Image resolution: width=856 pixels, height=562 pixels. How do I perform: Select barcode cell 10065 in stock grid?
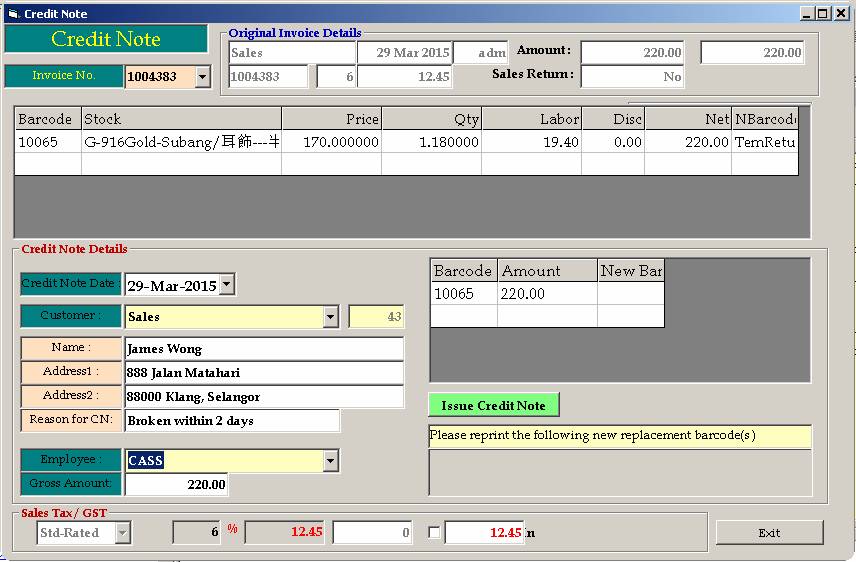click(x=48, y=142)
